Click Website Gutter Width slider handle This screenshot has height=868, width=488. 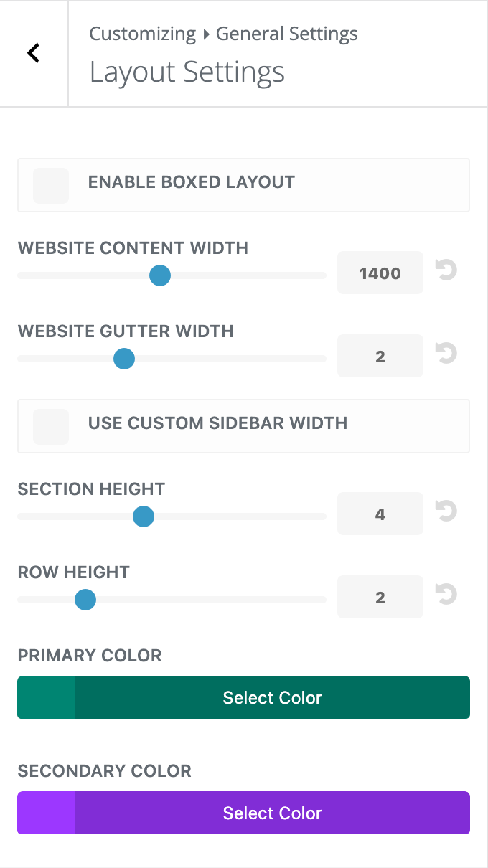click(x=124, y=359)
